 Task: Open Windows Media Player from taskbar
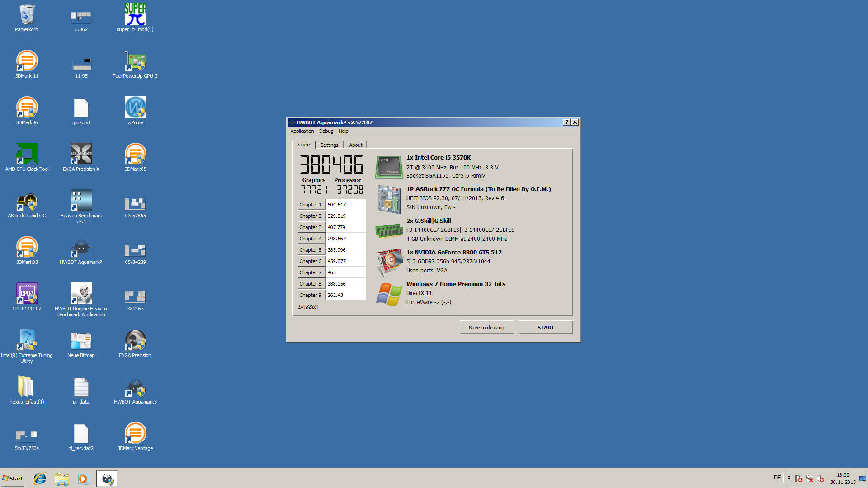click(84, 479)
